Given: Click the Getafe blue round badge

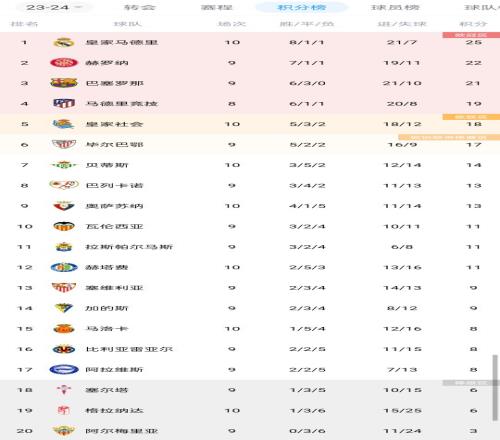Looking at the screenshot, I should click(x=64, y=267).
